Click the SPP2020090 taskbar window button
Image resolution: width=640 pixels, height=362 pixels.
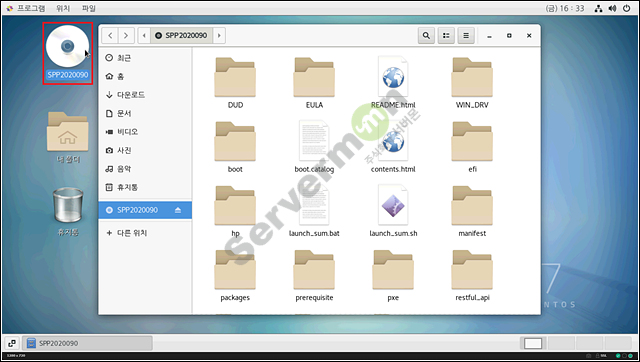click(x=87, y=343)
